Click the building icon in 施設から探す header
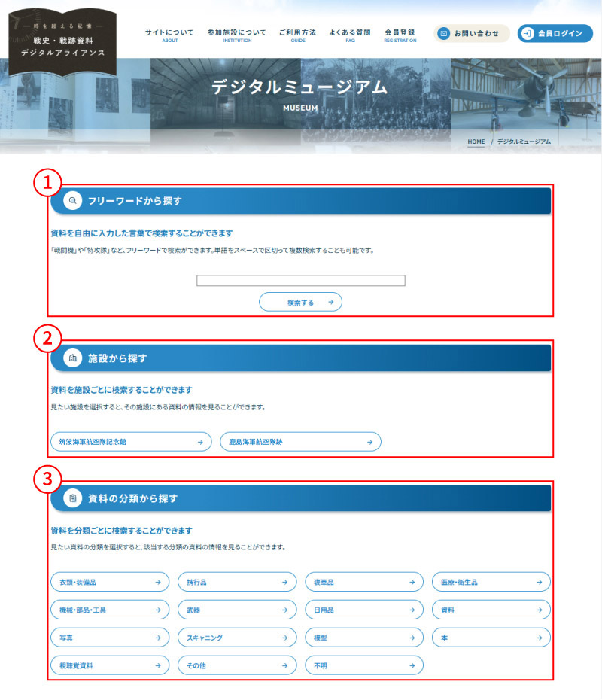This screenshot has width=602, height=700. click(72, 358)
